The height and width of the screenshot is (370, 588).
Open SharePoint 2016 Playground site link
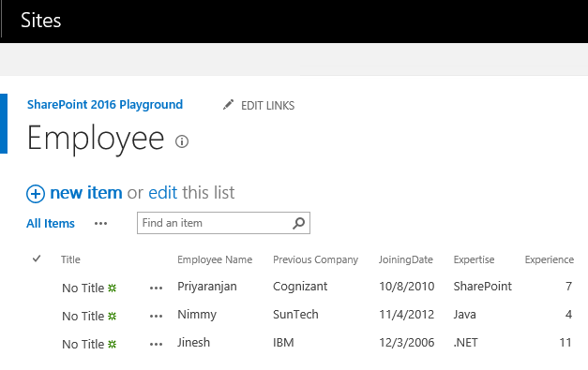(105, 105)
